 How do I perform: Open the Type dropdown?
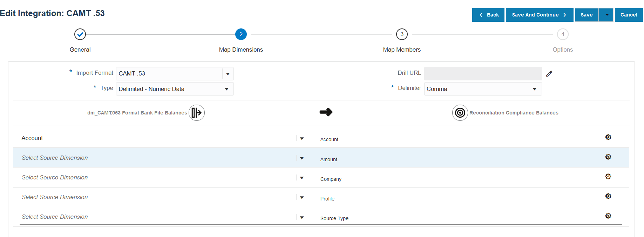[226, 89]
